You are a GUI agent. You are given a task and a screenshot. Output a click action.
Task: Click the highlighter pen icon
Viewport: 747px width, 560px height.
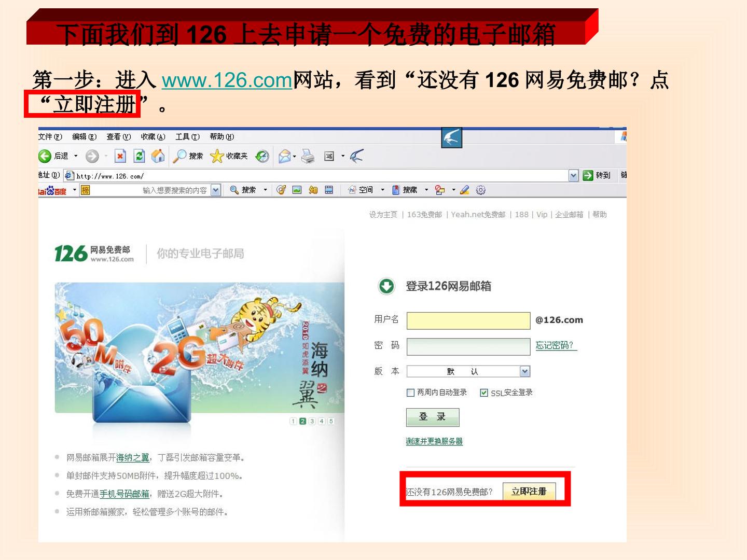[464, 190]
